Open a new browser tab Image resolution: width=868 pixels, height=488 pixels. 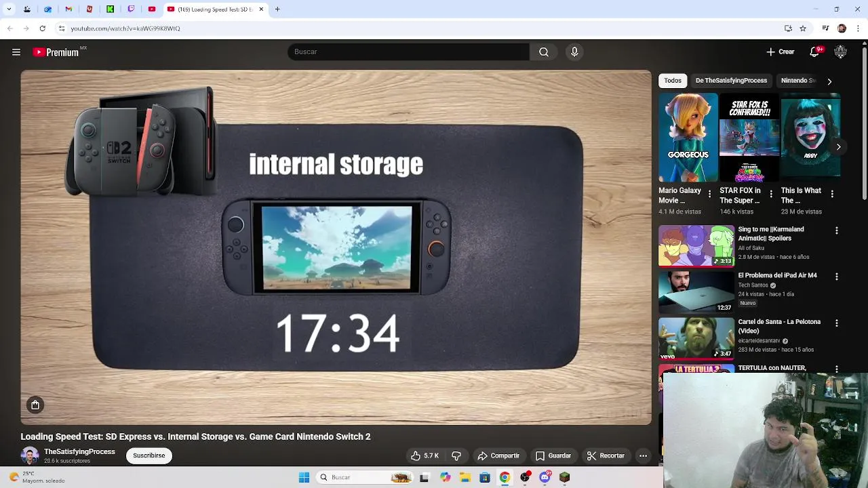click(x=277, y=9)
